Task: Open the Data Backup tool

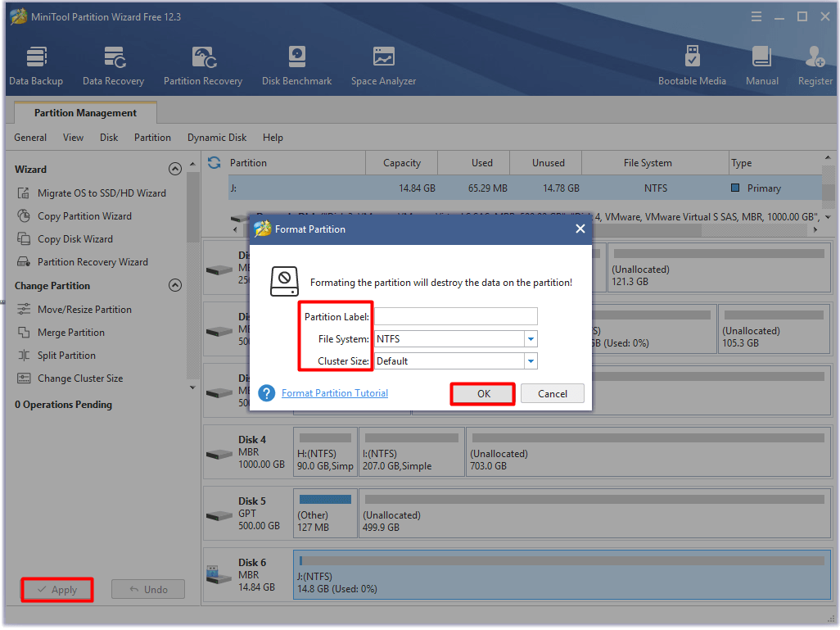Action: pos(36,66)
